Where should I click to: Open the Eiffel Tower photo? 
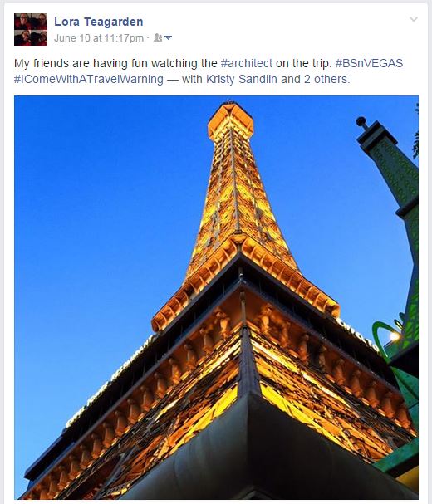pos(216,297)
